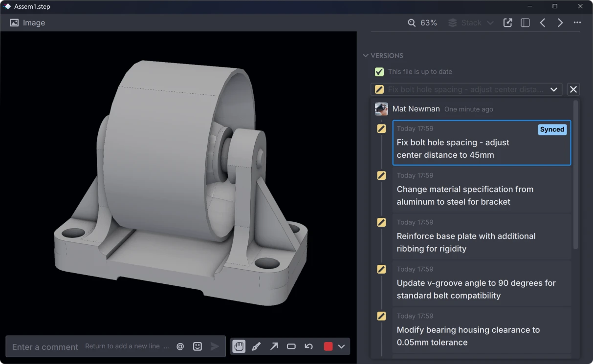Image resolution: width=593 pixels, height=364 pixels.
Task: Click the green up-to-date checkmark
Action: pos(379,72)
